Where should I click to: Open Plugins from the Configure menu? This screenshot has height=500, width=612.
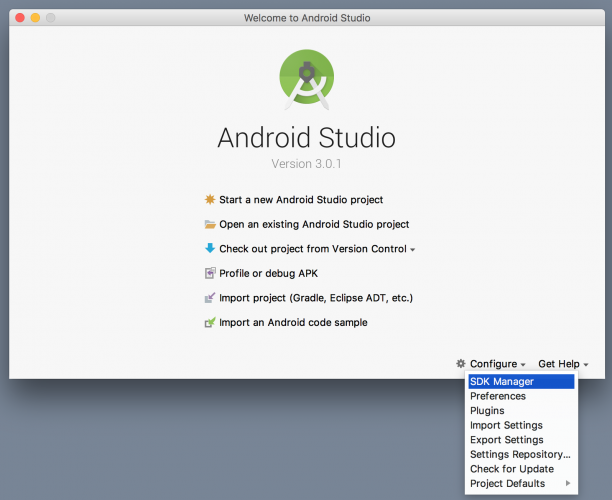click(487, 411)
